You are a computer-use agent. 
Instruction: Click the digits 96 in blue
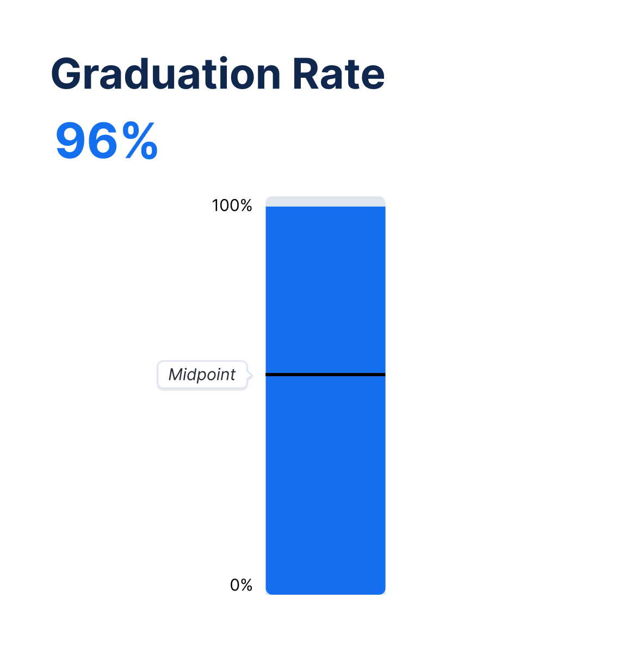coord(87,141)
